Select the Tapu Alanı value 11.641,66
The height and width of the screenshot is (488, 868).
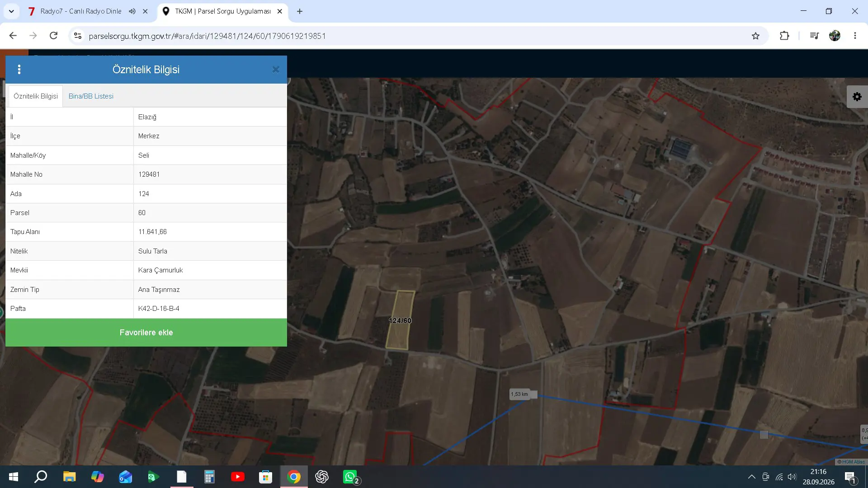tap(152, 232)
